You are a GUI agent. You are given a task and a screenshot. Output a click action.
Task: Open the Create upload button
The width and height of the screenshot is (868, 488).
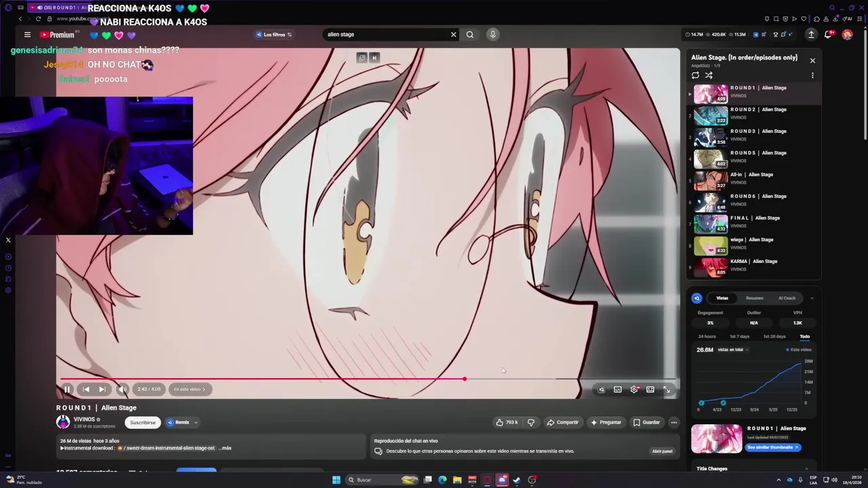click(811, 35)
